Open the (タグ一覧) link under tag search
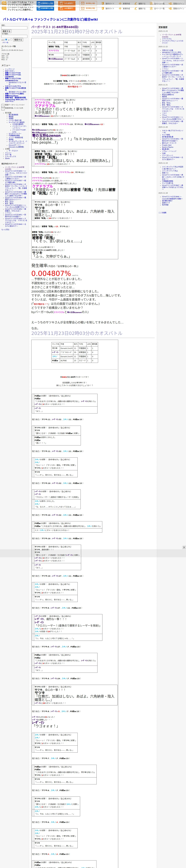This screenshot has height=868, width=186. coord(5,42)
